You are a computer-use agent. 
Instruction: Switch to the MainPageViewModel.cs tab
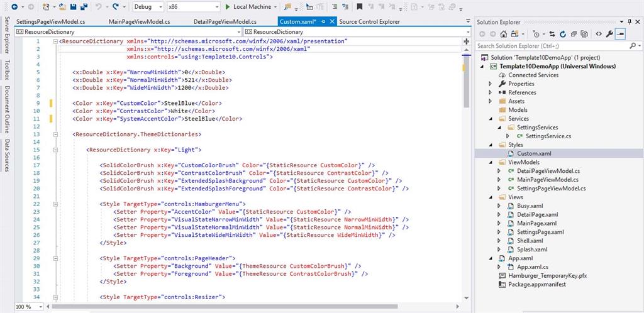coord(139,22)
